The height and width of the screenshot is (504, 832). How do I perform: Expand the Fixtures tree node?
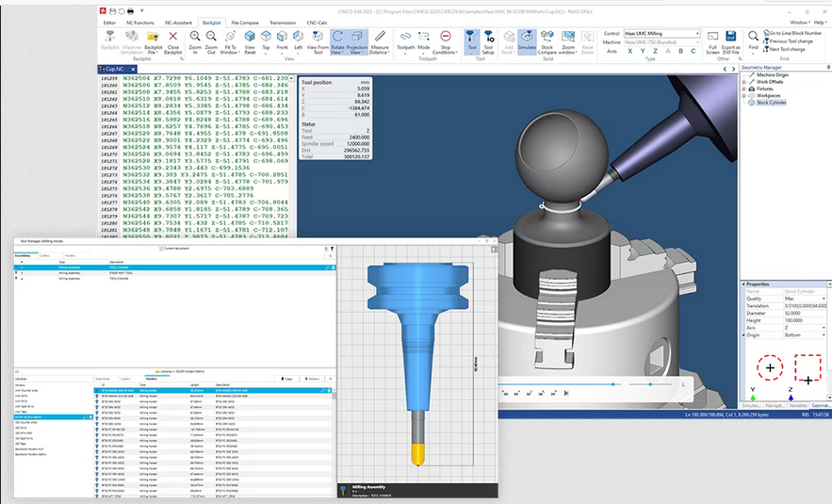744,89
